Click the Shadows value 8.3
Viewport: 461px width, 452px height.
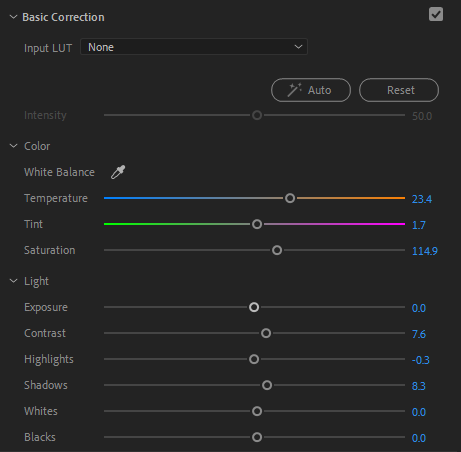click(x=419, y=386)
